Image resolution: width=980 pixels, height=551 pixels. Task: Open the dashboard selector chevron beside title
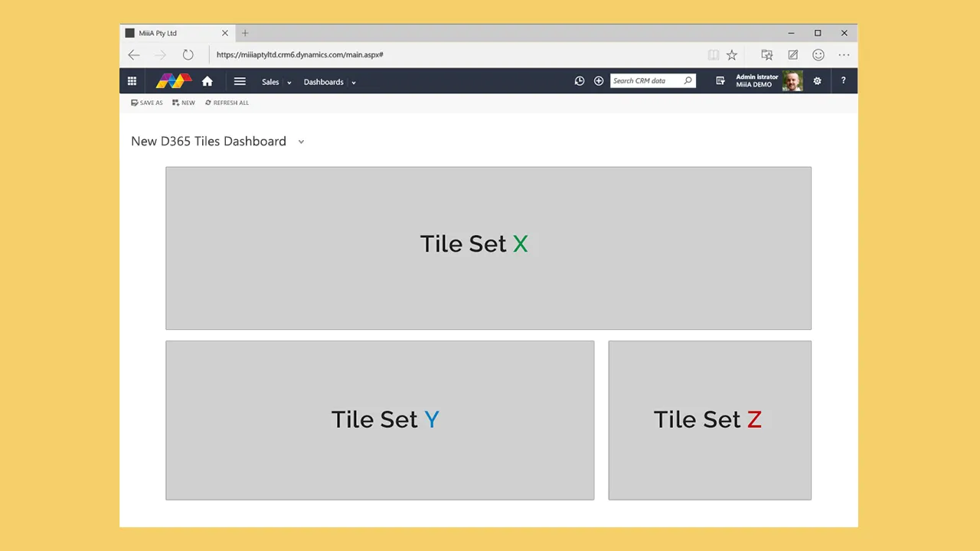[x=301, y=142]
